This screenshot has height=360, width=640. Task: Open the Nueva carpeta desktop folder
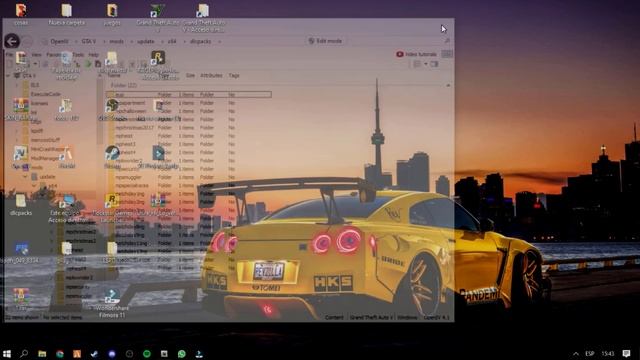point(67,14)
